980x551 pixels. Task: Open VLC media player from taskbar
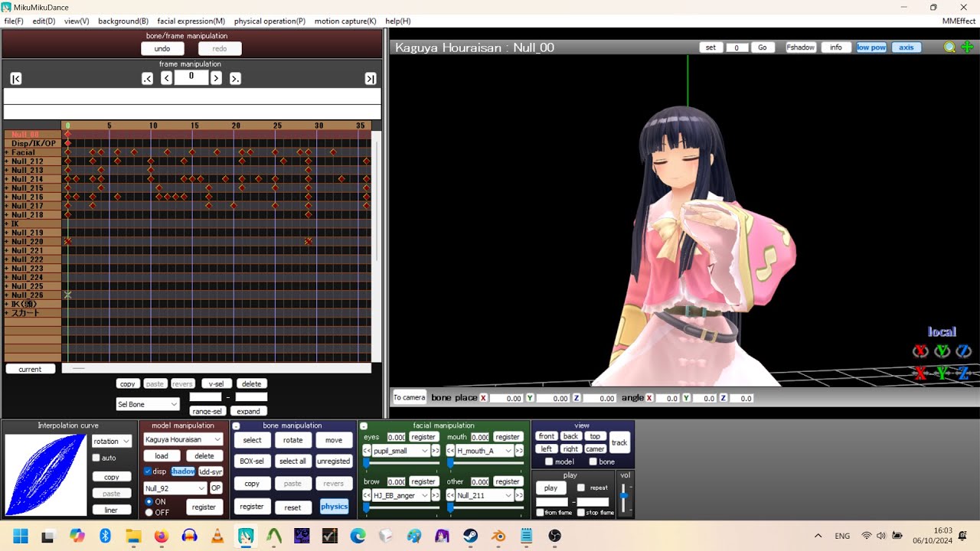click(217, 536)
